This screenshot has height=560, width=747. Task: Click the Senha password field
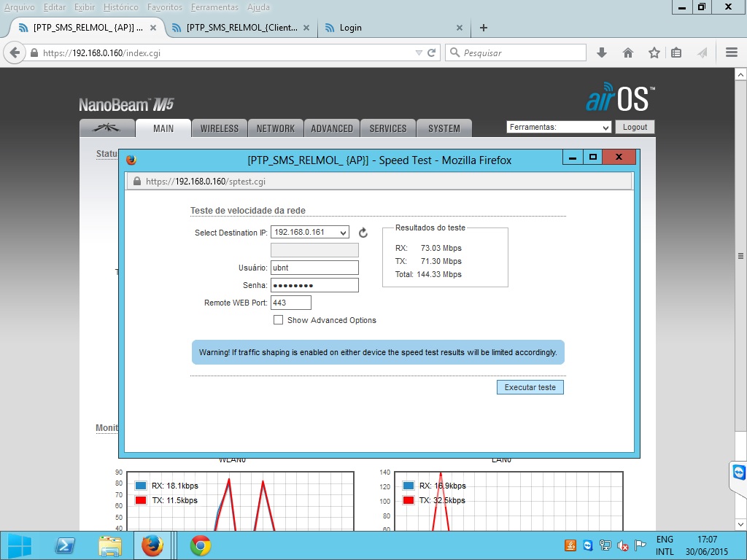click(x=314, y=285)
